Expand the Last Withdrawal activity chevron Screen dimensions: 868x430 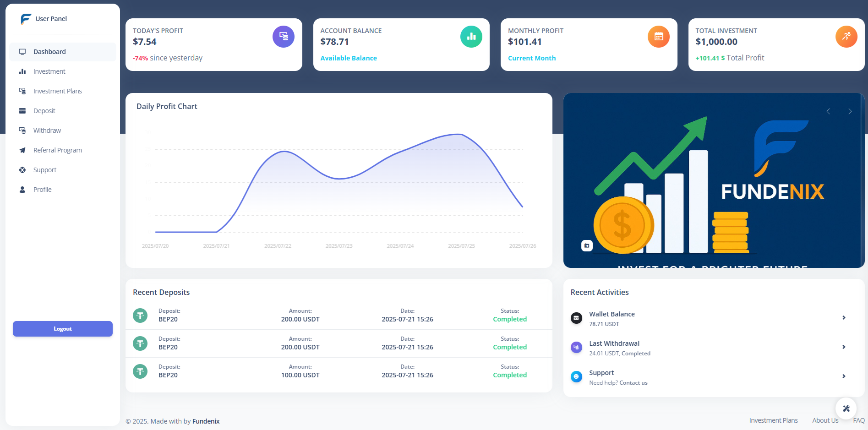tap(844, 347)
